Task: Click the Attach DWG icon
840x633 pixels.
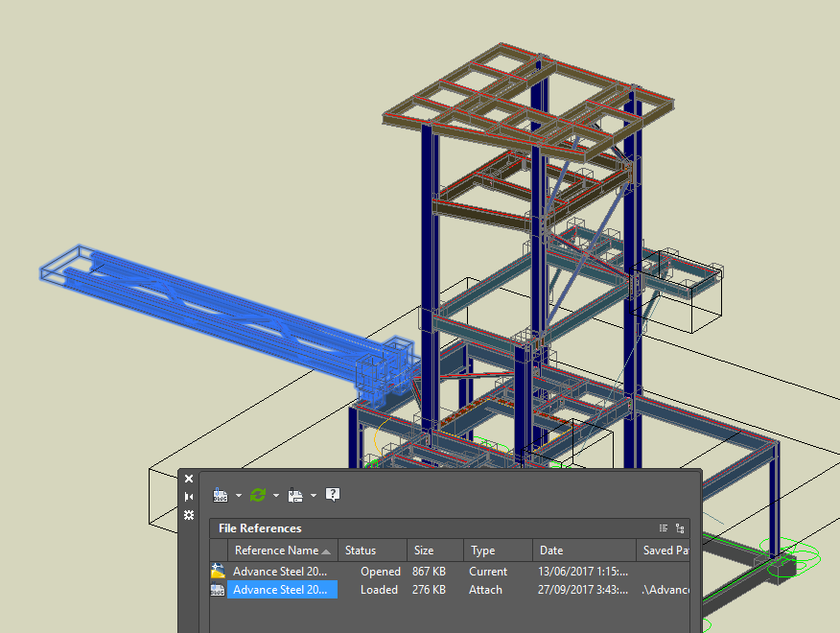Action: click(220, 494)
